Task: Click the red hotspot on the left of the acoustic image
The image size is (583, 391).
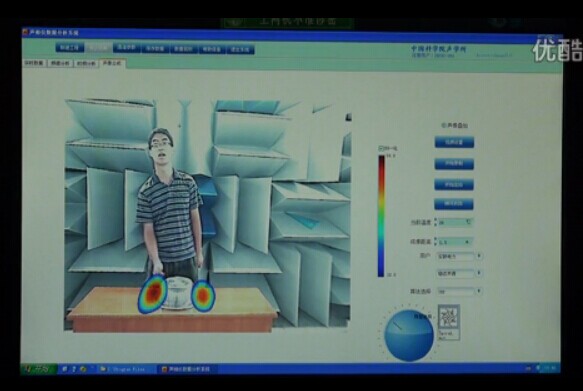Action: pos(153,293)
